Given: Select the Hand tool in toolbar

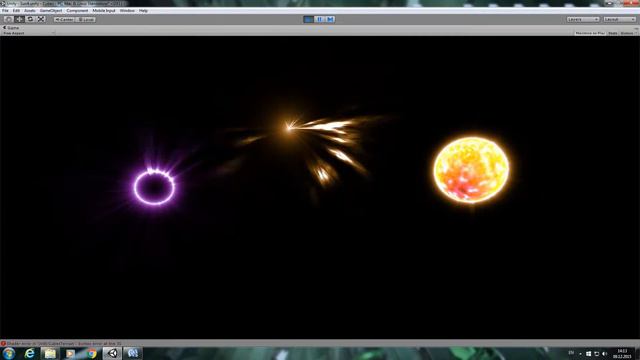Looking at the screenshot, I should coord(8,19).
